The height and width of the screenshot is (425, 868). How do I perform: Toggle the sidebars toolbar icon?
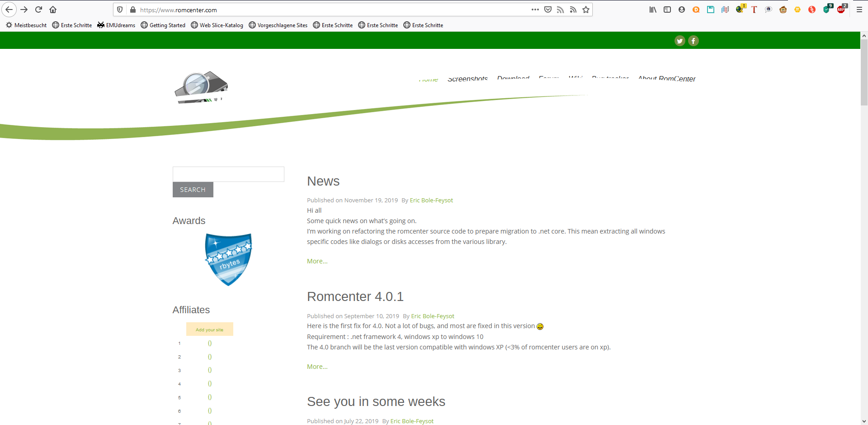click(667, 10)
